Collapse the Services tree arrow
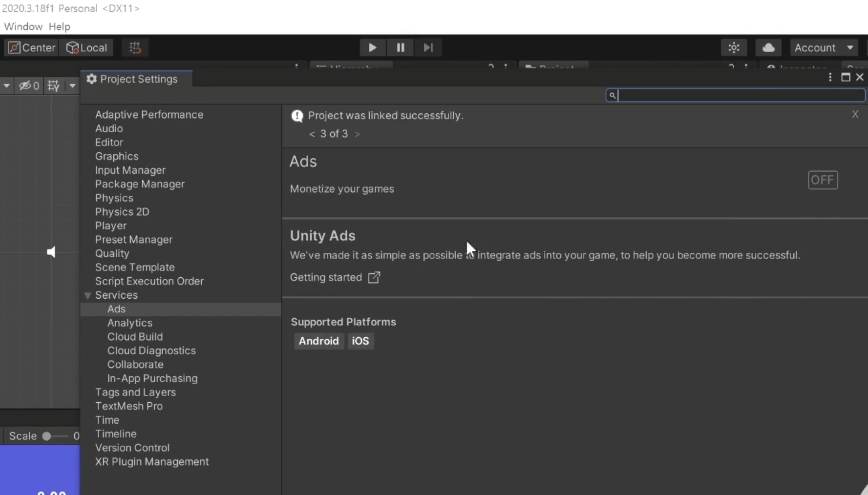The image size is (868, 495). pyautogui.click(x=88, y=295)
